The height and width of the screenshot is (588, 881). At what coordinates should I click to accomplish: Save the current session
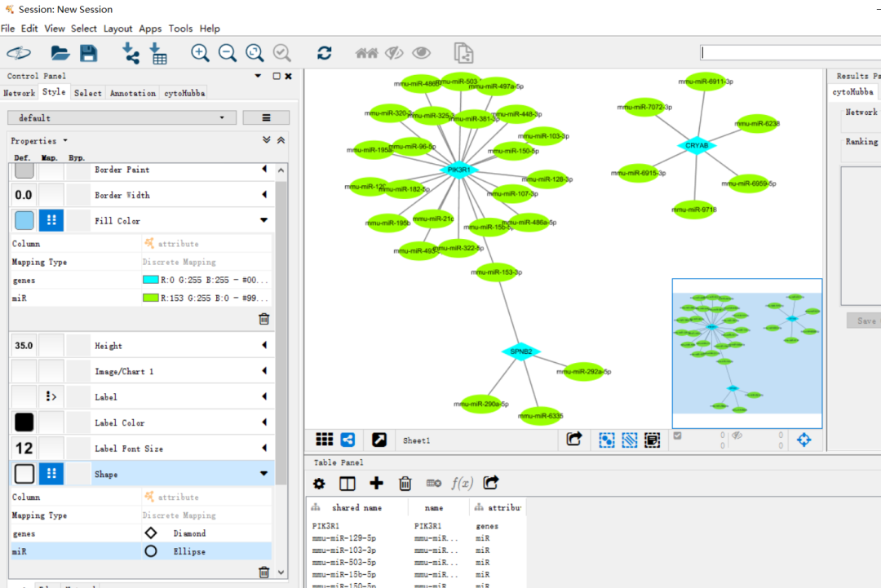click(88, 52)
